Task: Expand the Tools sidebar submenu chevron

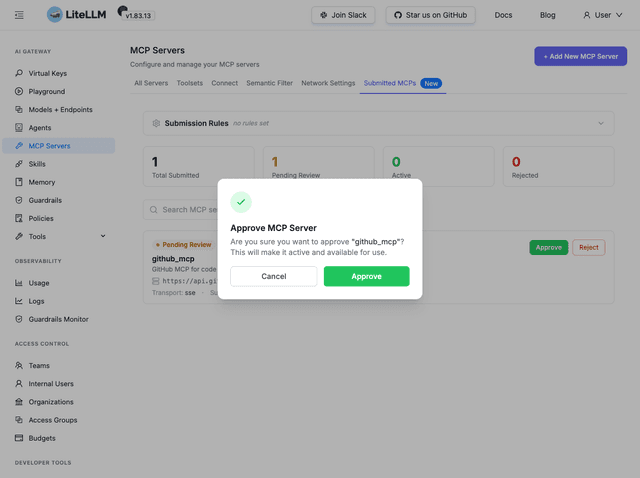Action: (x=103, y=236)
